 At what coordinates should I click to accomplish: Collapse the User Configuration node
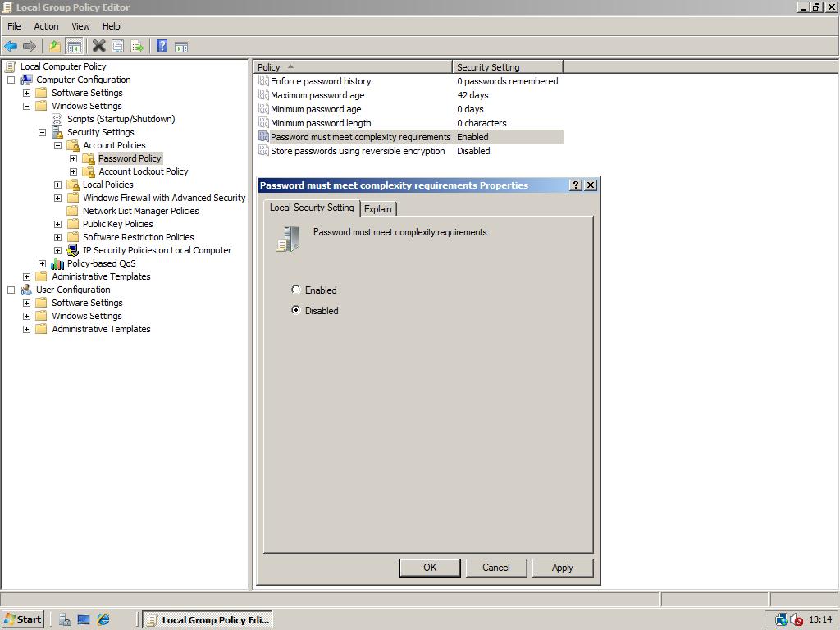tap(11, 290)
